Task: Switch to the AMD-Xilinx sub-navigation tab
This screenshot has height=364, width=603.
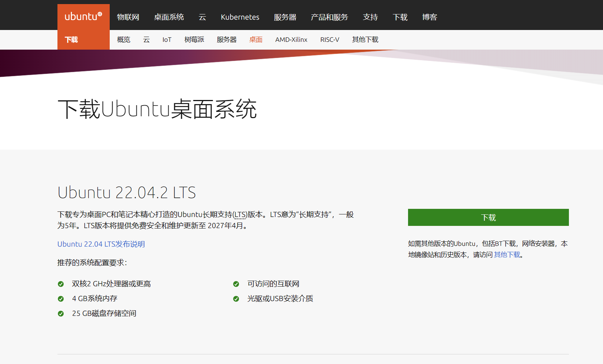Action: pos(291,40)
